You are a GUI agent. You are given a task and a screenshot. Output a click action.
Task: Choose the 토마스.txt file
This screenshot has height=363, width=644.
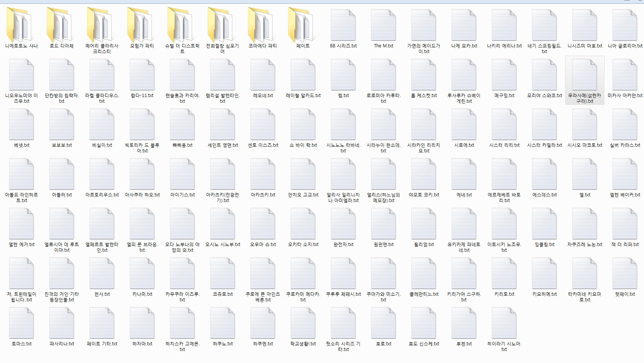pyautogui.click(x=21, y=324)
